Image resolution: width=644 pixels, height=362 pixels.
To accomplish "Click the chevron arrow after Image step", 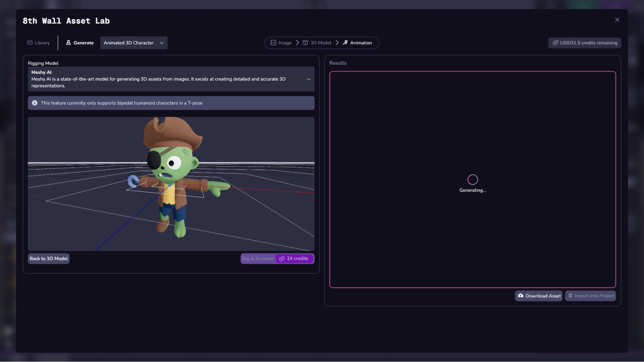I will pos(297,43).
